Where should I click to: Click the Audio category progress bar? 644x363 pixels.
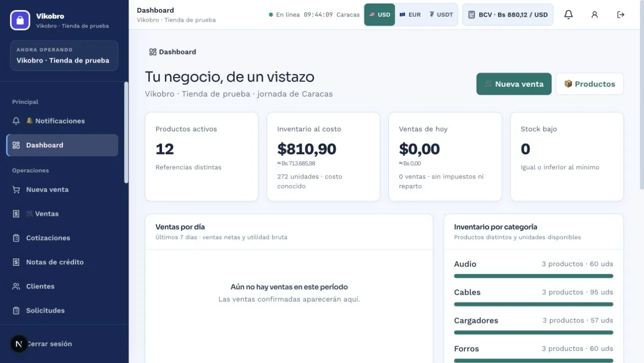coord(534,276)
